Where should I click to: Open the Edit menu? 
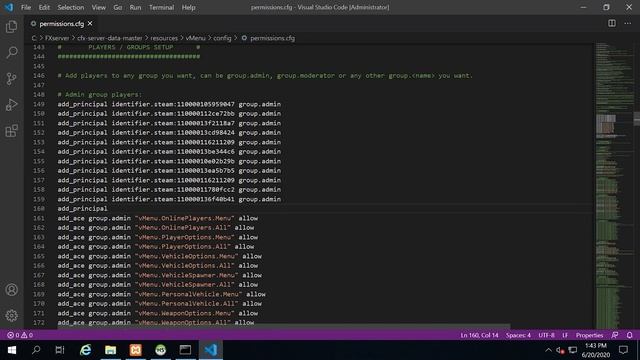pyautogui.click(x=44, y=7)
